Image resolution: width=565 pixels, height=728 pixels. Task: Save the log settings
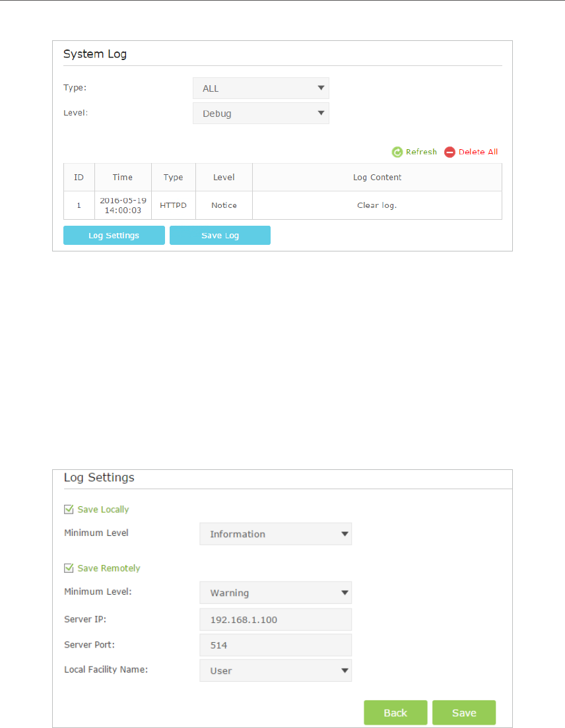click(464, 713)
